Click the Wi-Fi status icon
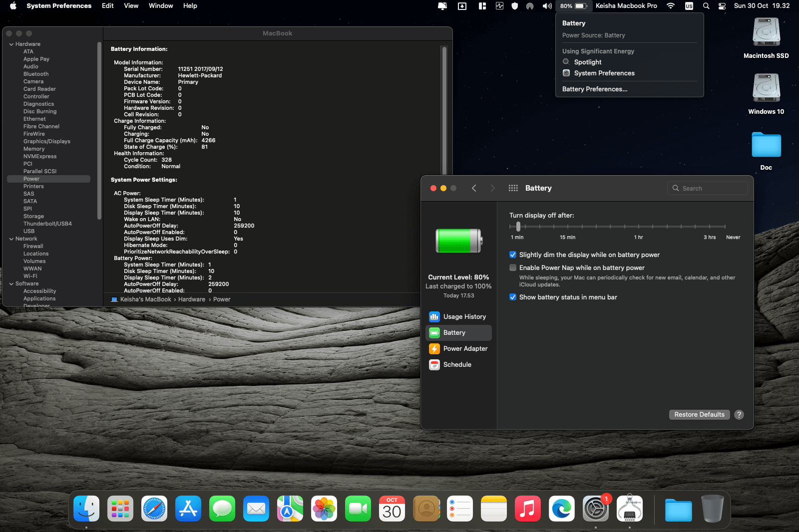The height and width of the screenshot is (532, 799). 671,6
